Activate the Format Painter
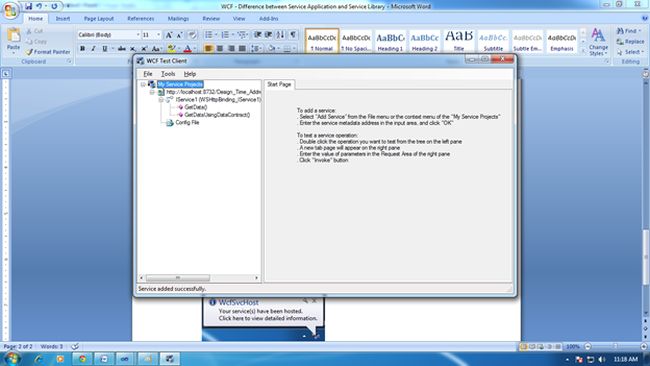This screenshot has height=366, width=650. [48, 52]
